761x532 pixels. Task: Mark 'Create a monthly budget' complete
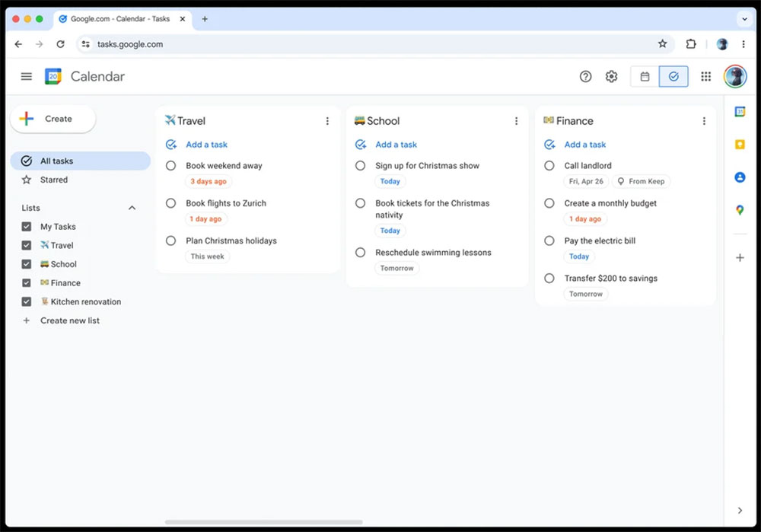tap(549, 203)
